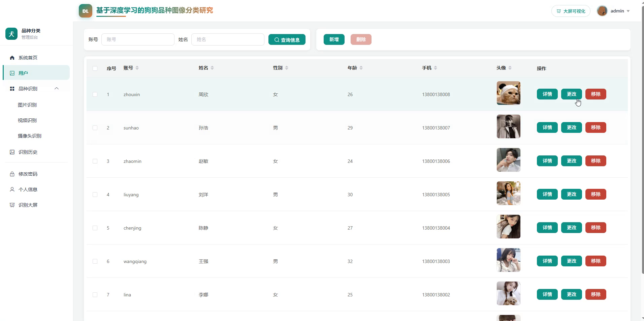This screenshot has height=321, width=644.
Task: Sort the table by 手机 column
Action: pos(436,68)
